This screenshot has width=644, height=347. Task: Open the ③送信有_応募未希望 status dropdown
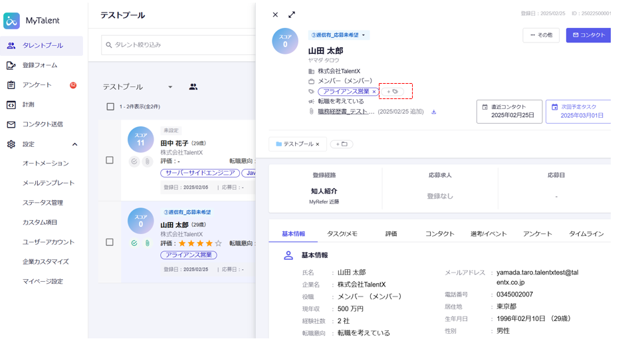pos(339,35)
